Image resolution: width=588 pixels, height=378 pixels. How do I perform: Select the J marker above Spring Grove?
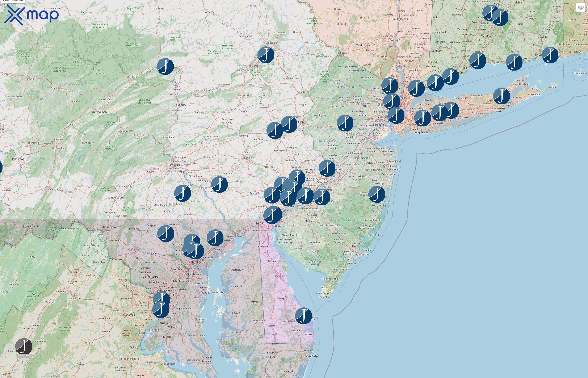182,193
